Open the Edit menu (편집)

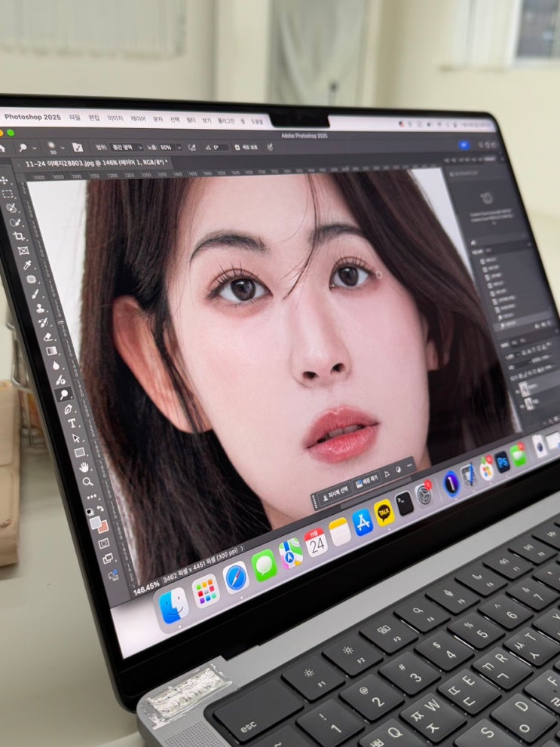[93, 118]
